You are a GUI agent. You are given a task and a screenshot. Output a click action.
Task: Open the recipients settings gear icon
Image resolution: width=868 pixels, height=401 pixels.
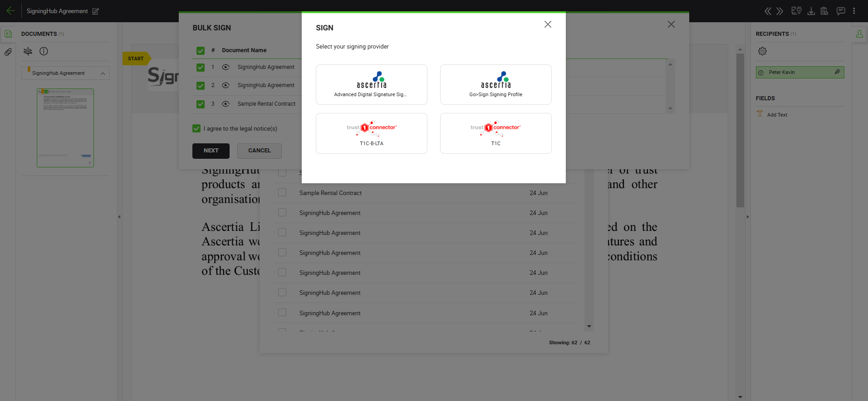pos(762,51)
